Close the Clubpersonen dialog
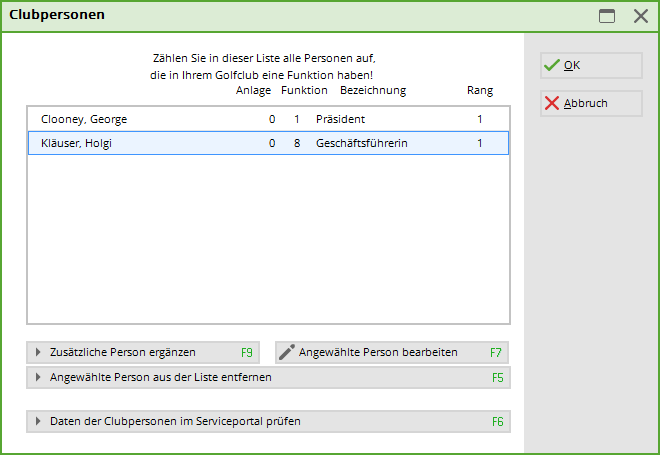This screenshot has height=455, width=660. pyautogui.click(x=641, y=16)
